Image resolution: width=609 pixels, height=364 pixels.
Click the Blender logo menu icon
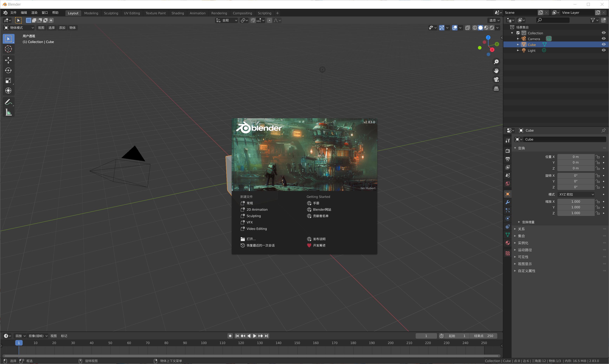click(5, 13)
